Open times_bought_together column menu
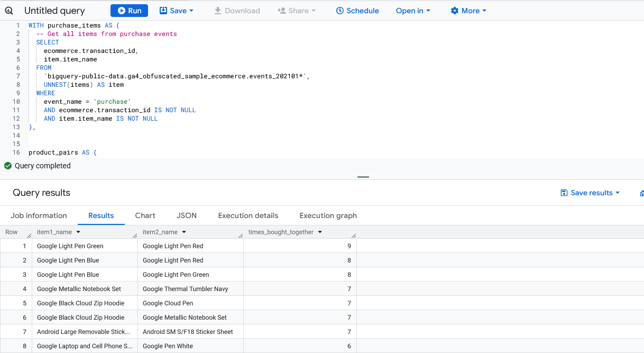 320,232
